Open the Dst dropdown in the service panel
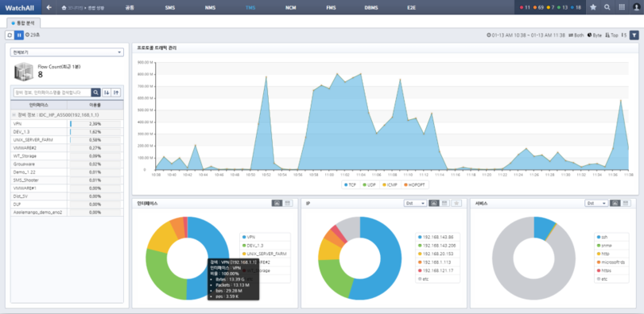The image size is (644, 314). click(x=596, y=204)
